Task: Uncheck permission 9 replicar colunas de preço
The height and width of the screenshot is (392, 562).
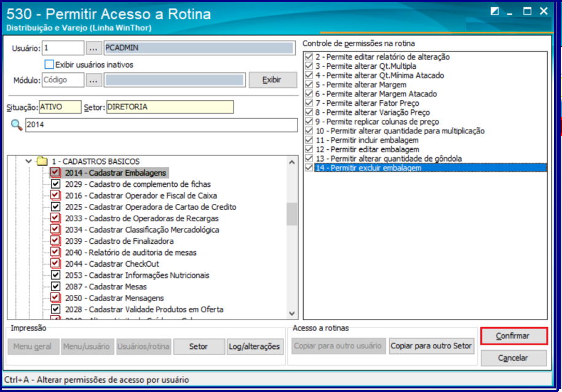Action: [x=309, y=122]
